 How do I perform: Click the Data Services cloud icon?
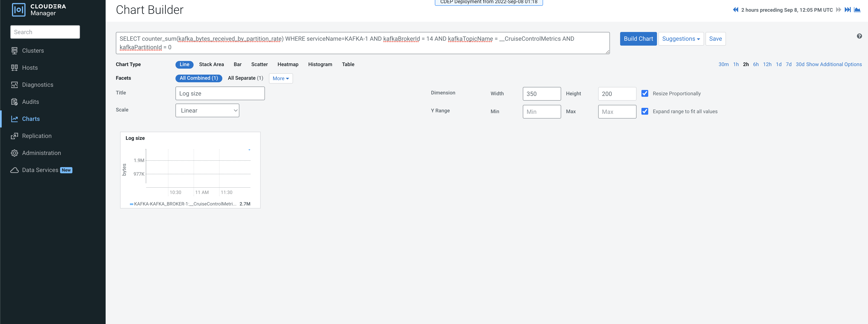pyautogui.click(x=14, y=170)
